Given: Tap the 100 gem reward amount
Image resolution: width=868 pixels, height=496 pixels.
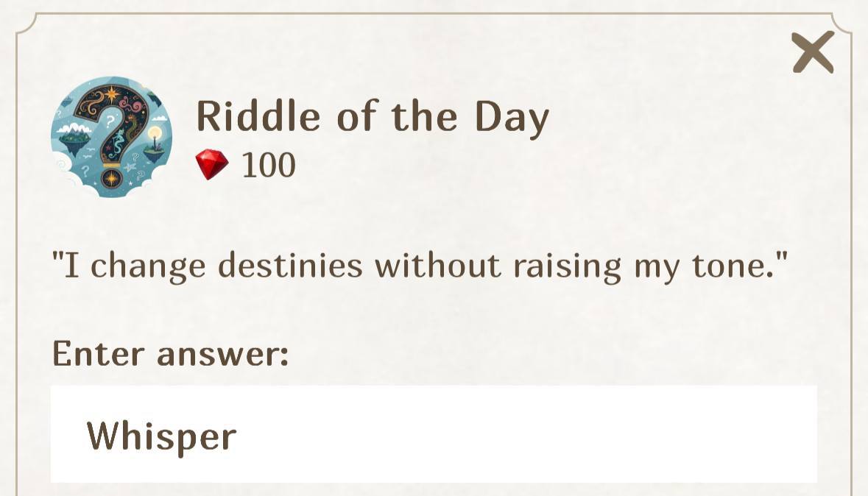Looking at the screenshot, I should [269, 165].
